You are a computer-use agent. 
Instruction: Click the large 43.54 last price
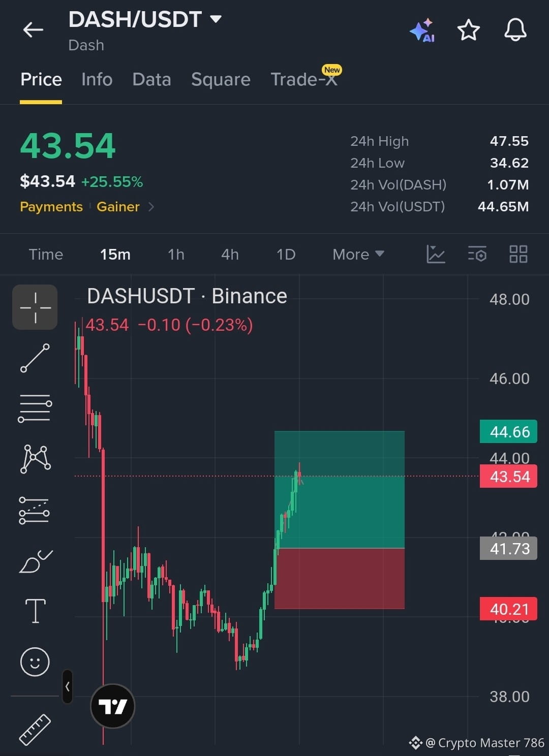pyautogui.click(x=68, y=146)
